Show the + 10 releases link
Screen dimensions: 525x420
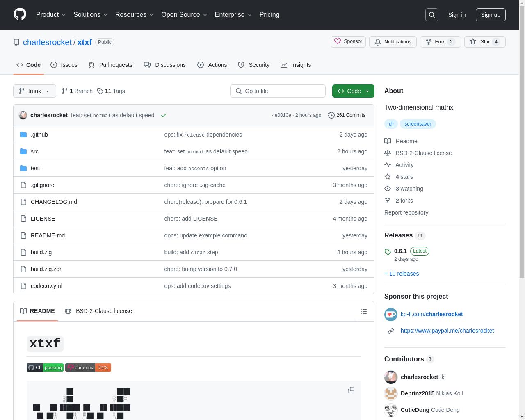coord(402,274)
